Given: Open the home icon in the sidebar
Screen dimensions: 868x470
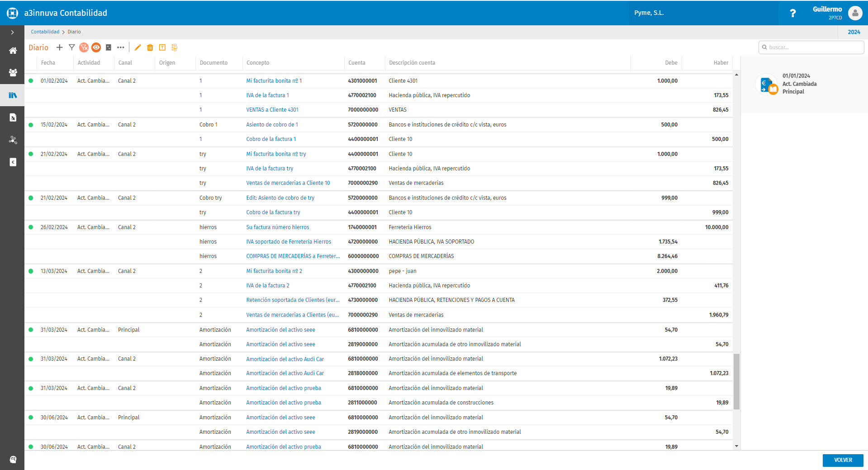Looking at the screenshot, I should coord(13,51).
